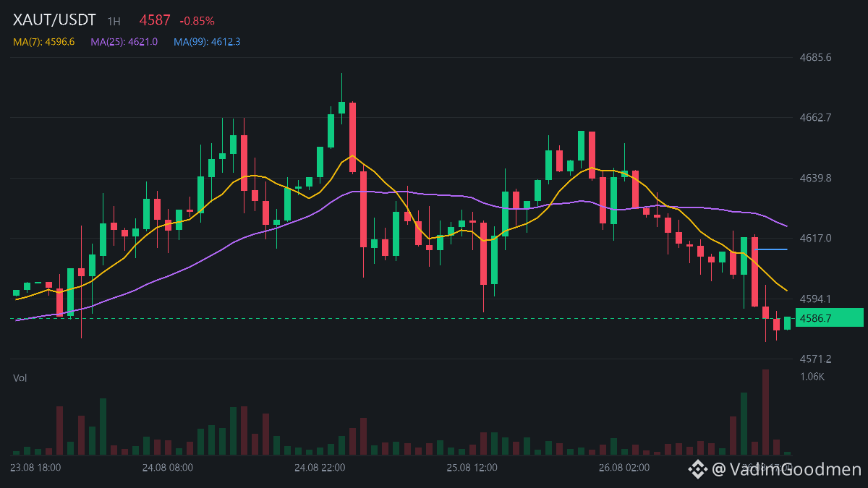868x488 pixels.
Task: Click the 4594.1 price axis label
Action: coord(815,299)
